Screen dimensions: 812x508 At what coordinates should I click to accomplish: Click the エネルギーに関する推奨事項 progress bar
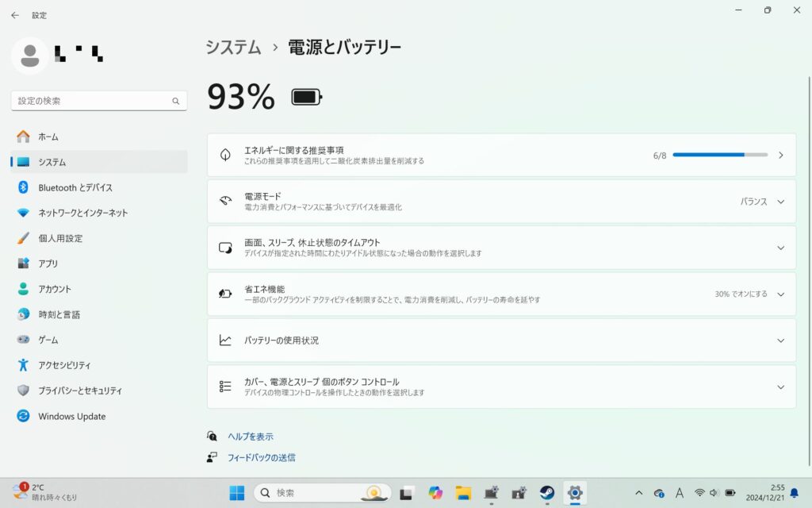(x=719, y=156)
